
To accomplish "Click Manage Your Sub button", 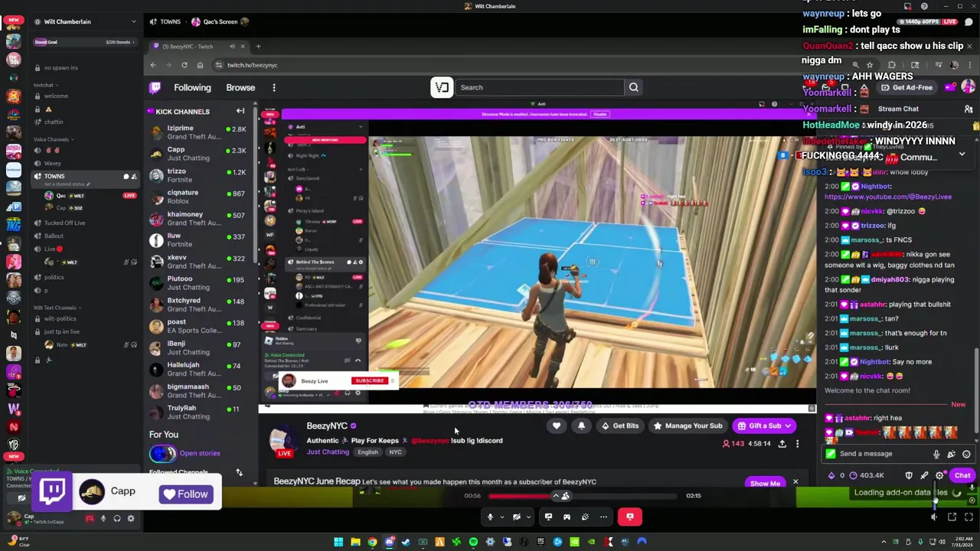I will [688, 425].
